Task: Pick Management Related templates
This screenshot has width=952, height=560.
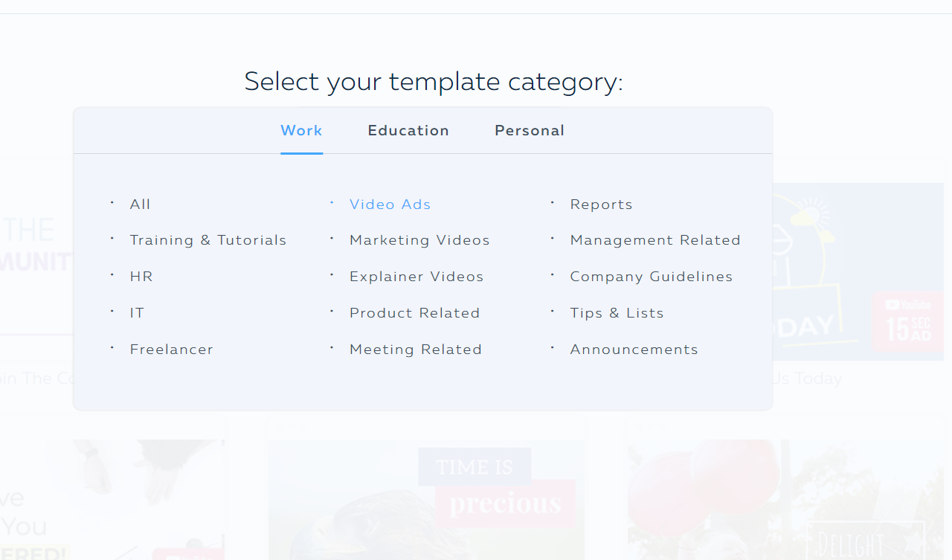Action: (x=655, y=240)
